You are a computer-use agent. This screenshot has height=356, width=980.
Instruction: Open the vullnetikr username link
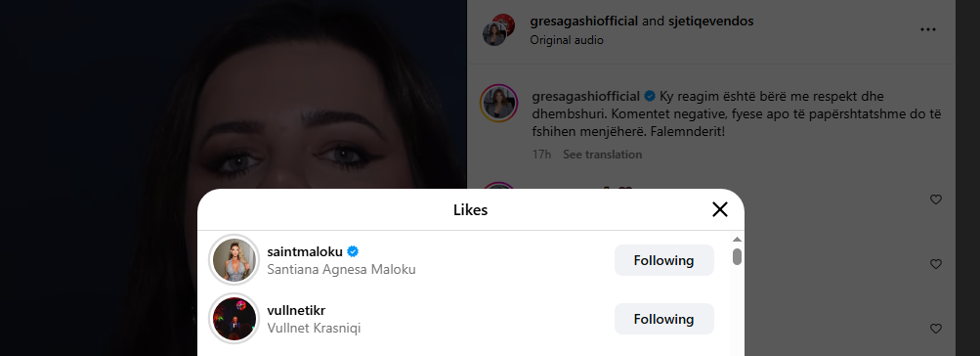click(296, 311)
